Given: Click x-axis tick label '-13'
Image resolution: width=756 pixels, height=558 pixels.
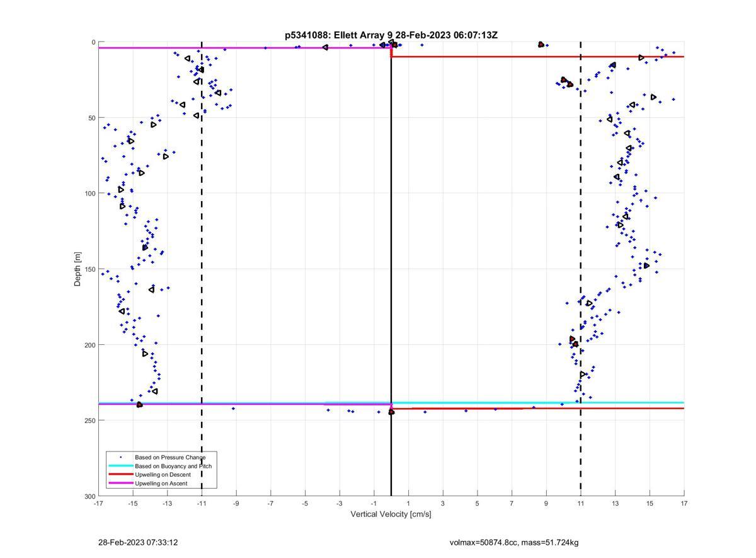Looking at the screenshot, I should (x=167, y=503).
